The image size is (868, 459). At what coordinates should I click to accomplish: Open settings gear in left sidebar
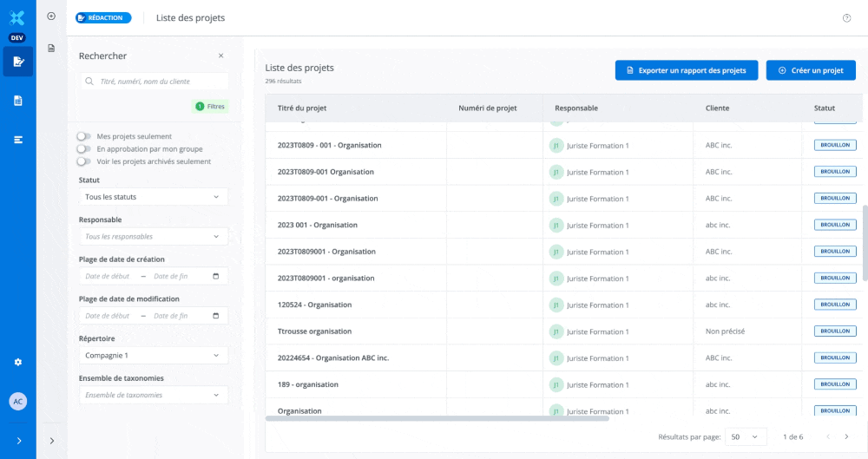pos(17,362)
